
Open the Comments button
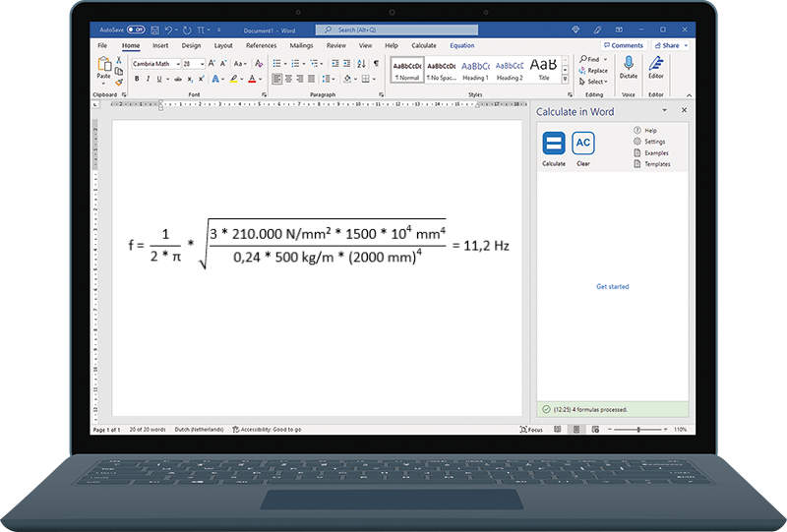pos(624,45)
